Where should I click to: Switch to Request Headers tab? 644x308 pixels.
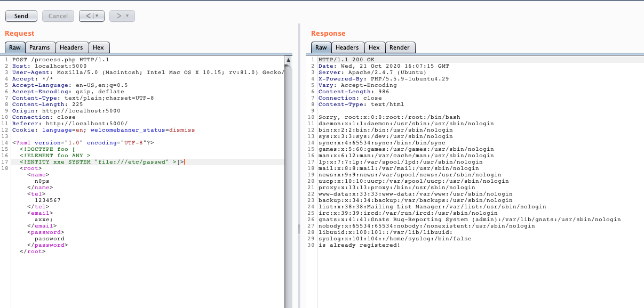pos(71,47)
